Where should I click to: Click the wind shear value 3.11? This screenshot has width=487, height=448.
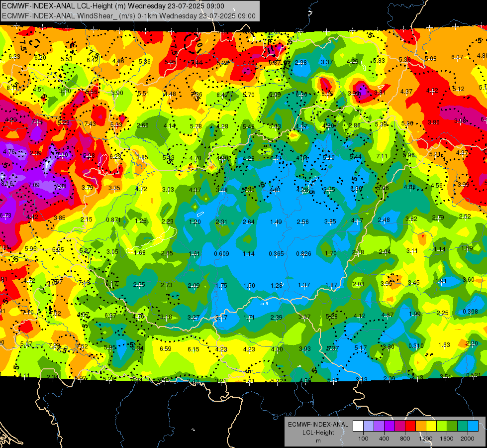pyautogui.click(x=412, y=250)
